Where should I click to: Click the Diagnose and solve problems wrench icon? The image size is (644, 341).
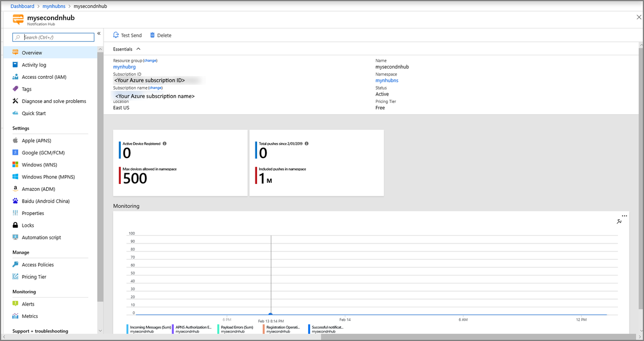(x=16, y=101)
